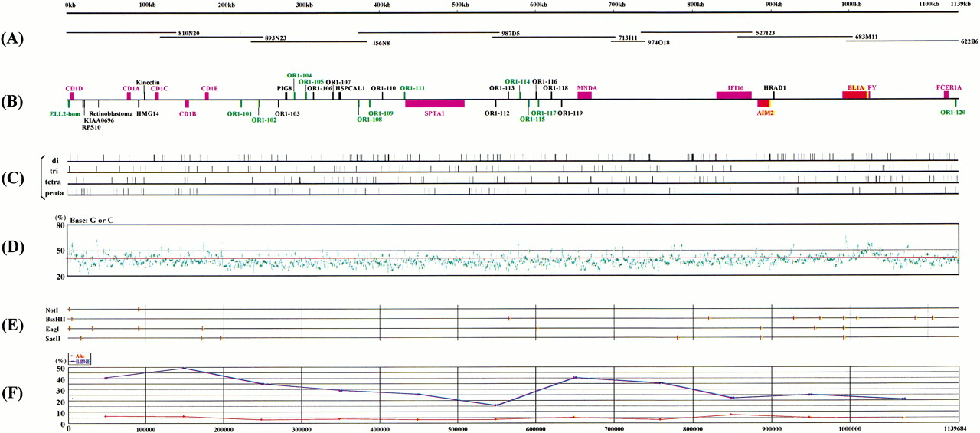The height and width of the screenshot is (433, 980).
Task: Select the penta repeat track label
Action: point(54,193)
